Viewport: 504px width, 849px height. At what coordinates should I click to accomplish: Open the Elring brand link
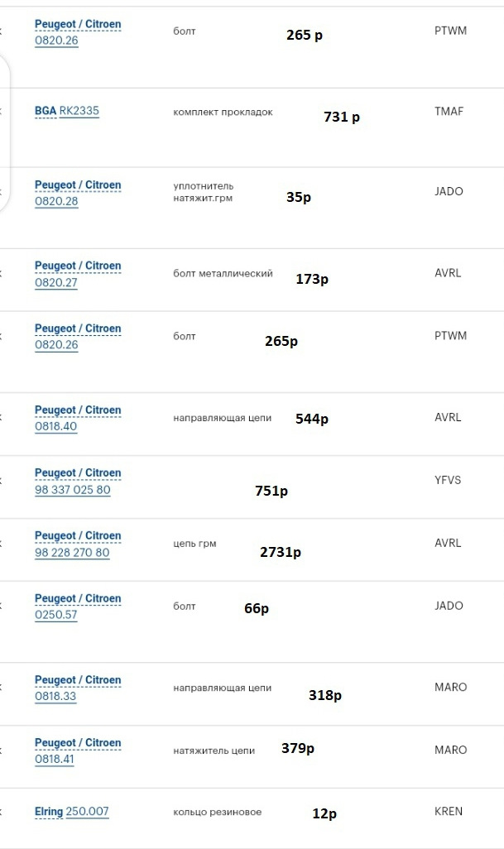coord(49,812)
